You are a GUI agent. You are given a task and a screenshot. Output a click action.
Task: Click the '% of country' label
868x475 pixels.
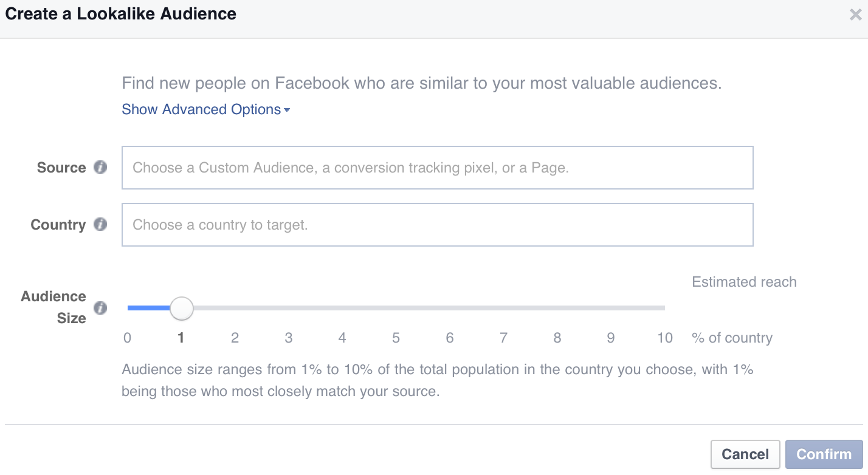coord(732,338)
